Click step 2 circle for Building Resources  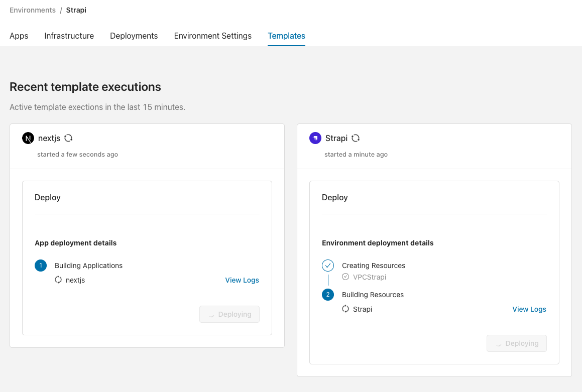coord(328,295)
